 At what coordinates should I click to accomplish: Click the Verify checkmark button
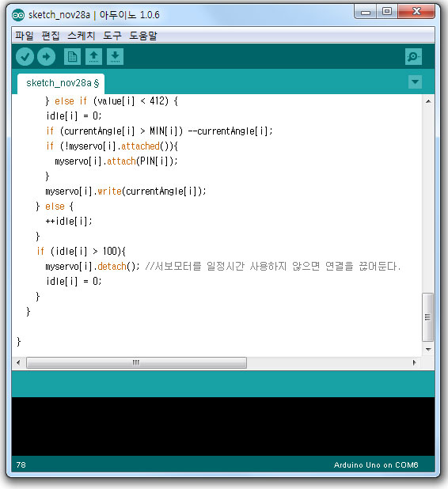25,57
